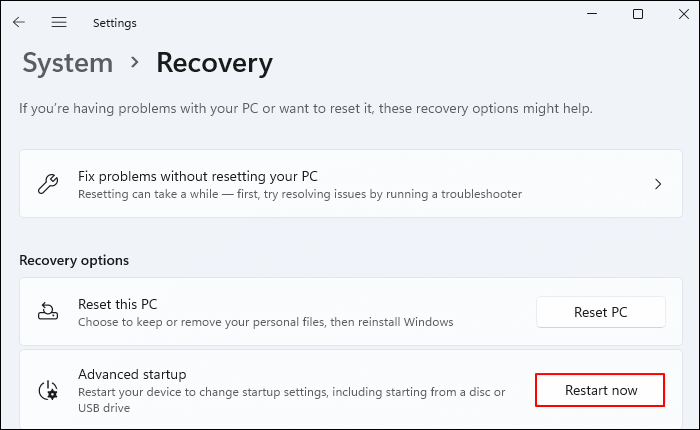Open Fix problems without resetting your PC

pos(198,176)
